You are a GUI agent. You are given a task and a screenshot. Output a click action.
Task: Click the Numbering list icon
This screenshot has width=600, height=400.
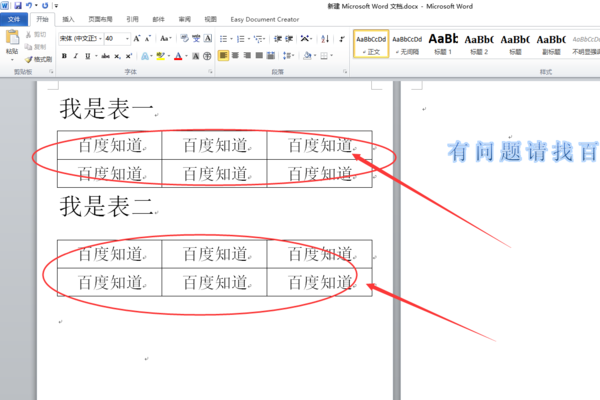[x=241, y=39]
